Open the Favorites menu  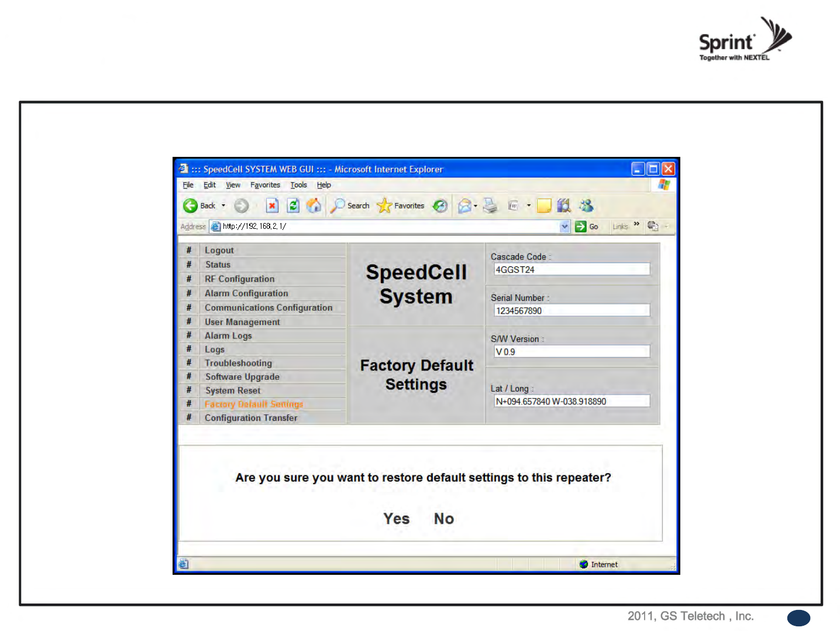click(265, 185)
